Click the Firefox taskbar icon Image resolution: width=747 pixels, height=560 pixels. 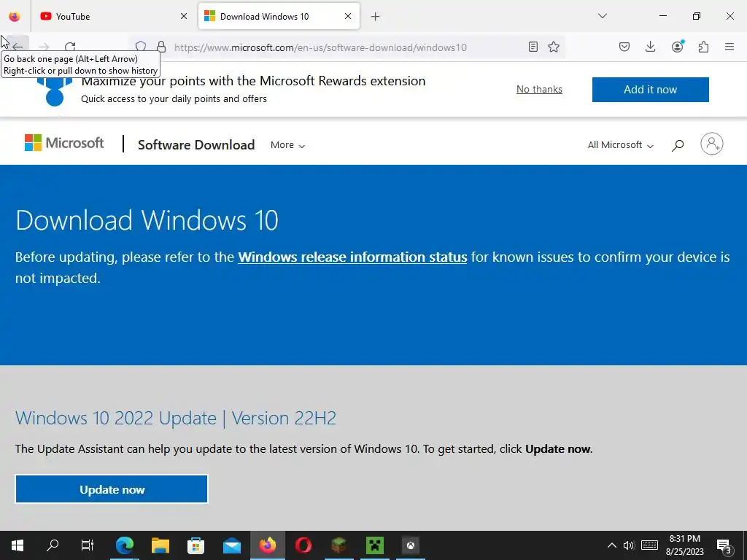(268, 545)
